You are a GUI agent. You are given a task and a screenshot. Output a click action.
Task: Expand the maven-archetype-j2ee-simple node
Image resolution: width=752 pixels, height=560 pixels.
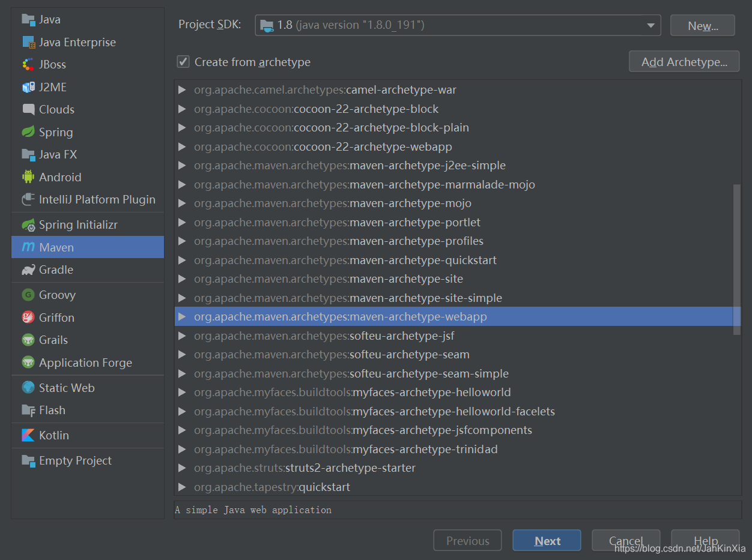(182, 166)
